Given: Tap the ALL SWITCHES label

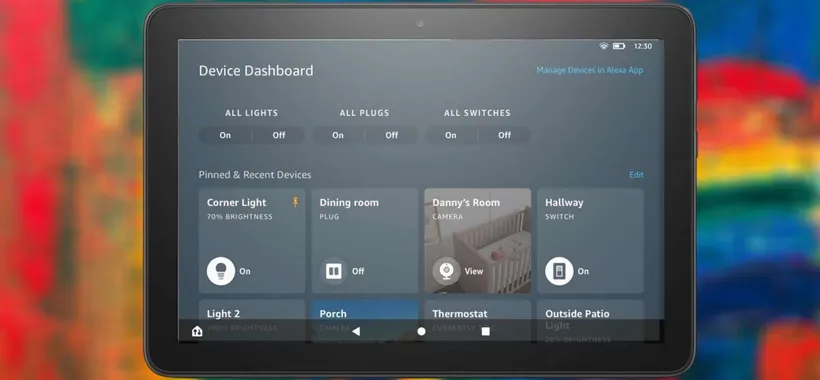Looking at the screenshot, I should pyautogui.click(x=477, y=112).
